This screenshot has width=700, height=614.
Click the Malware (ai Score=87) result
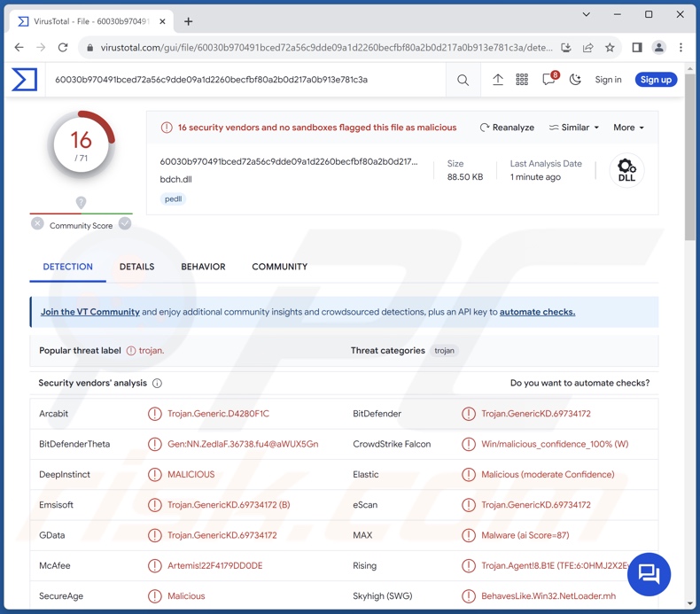click(525, 535)
